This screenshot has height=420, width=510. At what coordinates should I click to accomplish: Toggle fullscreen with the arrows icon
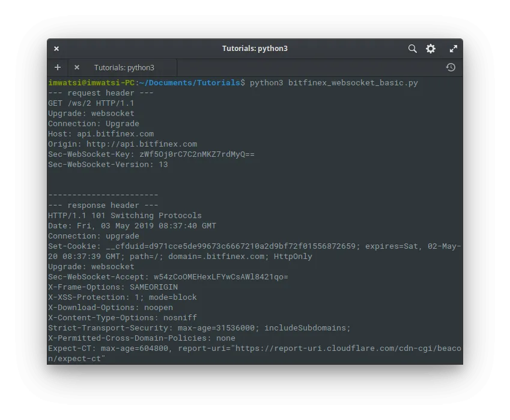[x=454, y=49]
